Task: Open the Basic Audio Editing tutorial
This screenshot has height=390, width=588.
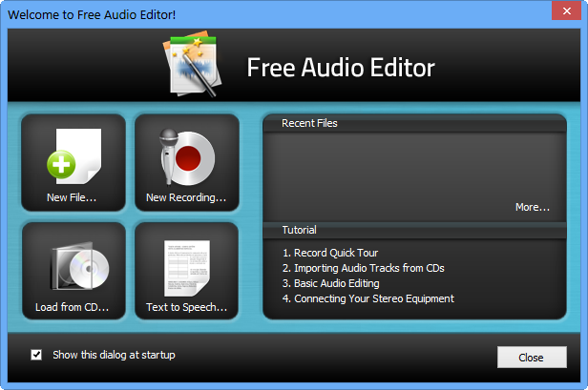Action: [x=330, y=283]
